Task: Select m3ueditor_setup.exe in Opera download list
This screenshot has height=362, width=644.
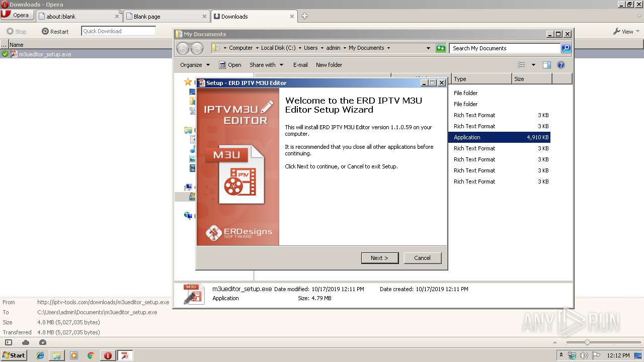Action: [86, 54]
